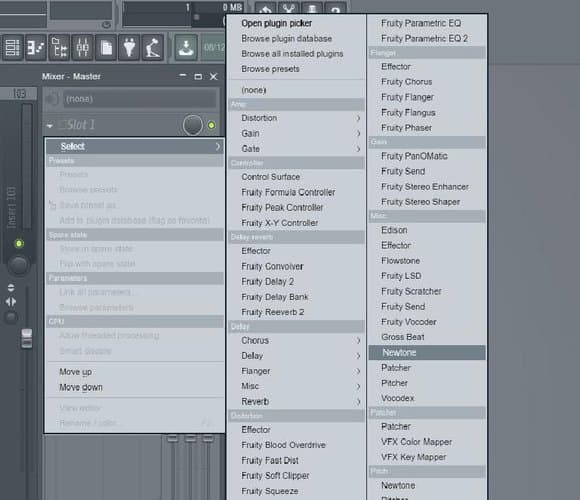Select (none) in the plugin menu
580x500 pixels.
[296, 90]
